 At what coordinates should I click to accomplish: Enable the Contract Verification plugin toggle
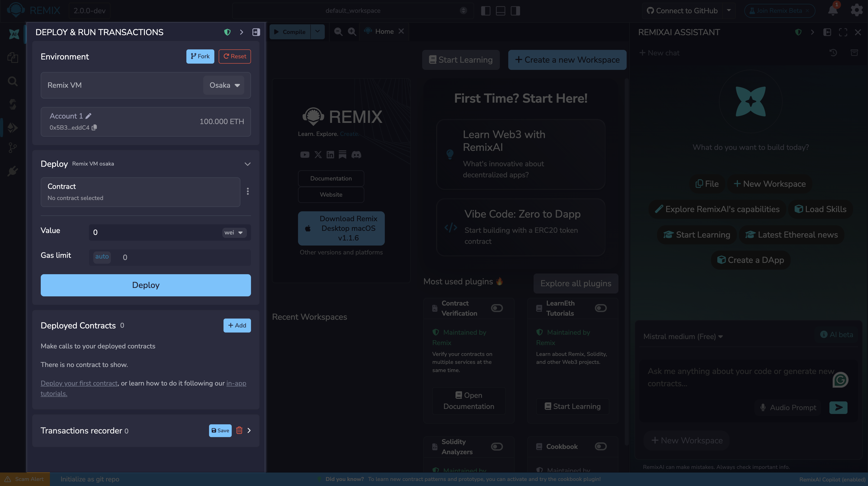tap(497, 308)
